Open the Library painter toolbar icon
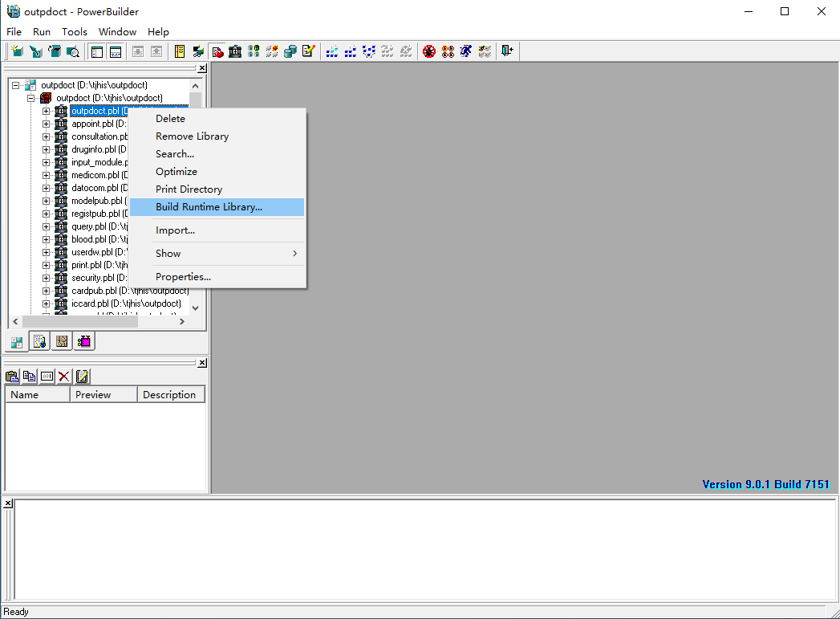Image resolution: width=840 pixels, height=619 pixels. pos(235,51)
